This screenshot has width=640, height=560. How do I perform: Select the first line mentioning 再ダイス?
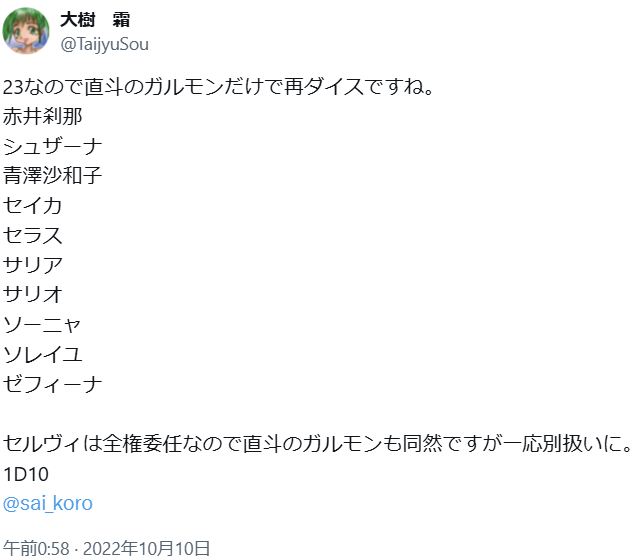(x=218, y=87)
